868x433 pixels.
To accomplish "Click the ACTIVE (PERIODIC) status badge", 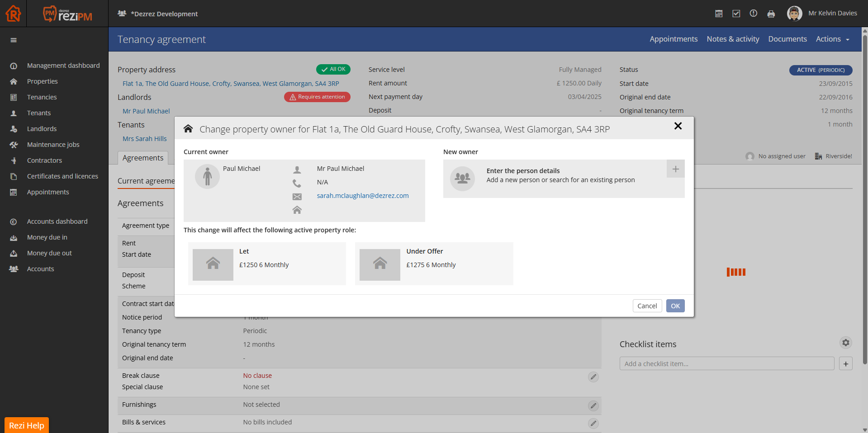I will click(821, 70).
